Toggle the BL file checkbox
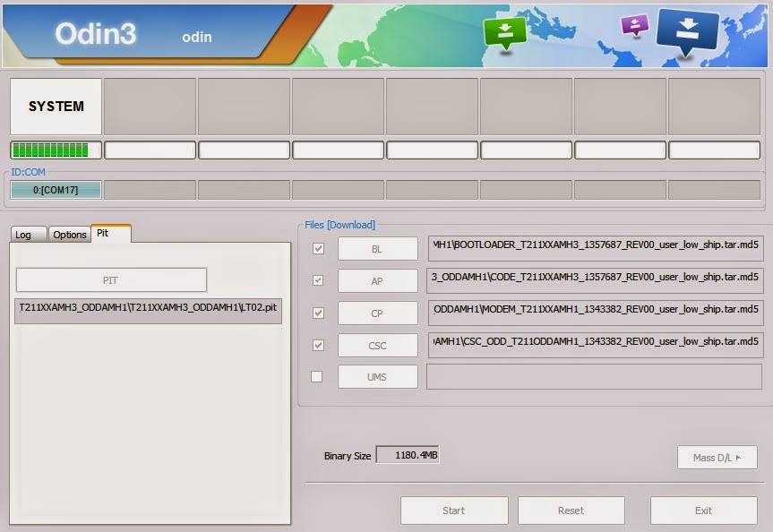The width and height of the screenshot is (773, 532). [x=319, y=248]
